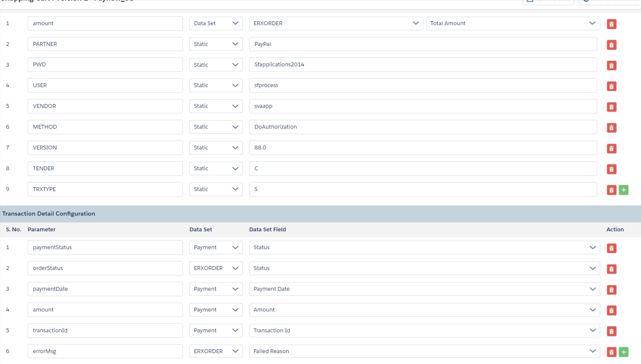Edit the paymentDate parameter name field
The image size is (641, 364).
(105, 289)
